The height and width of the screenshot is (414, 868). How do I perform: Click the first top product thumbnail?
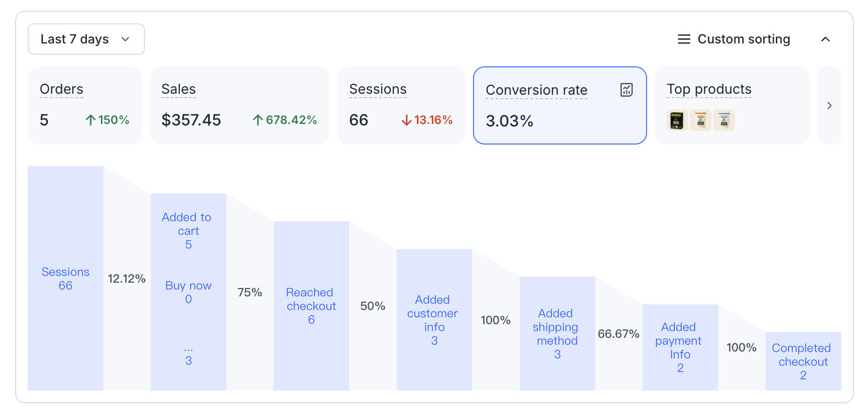[677, 120]
